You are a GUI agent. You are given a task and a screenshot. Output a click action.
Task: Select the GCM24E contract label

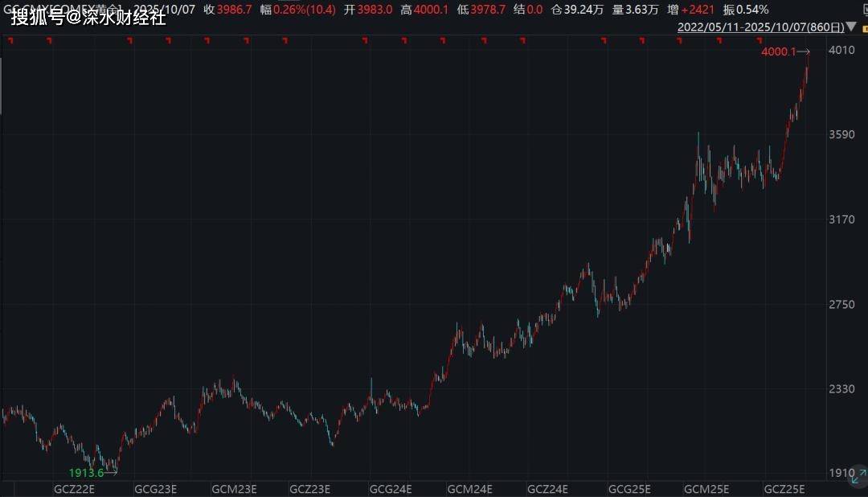pyautogui.click(x=469, y=489)
